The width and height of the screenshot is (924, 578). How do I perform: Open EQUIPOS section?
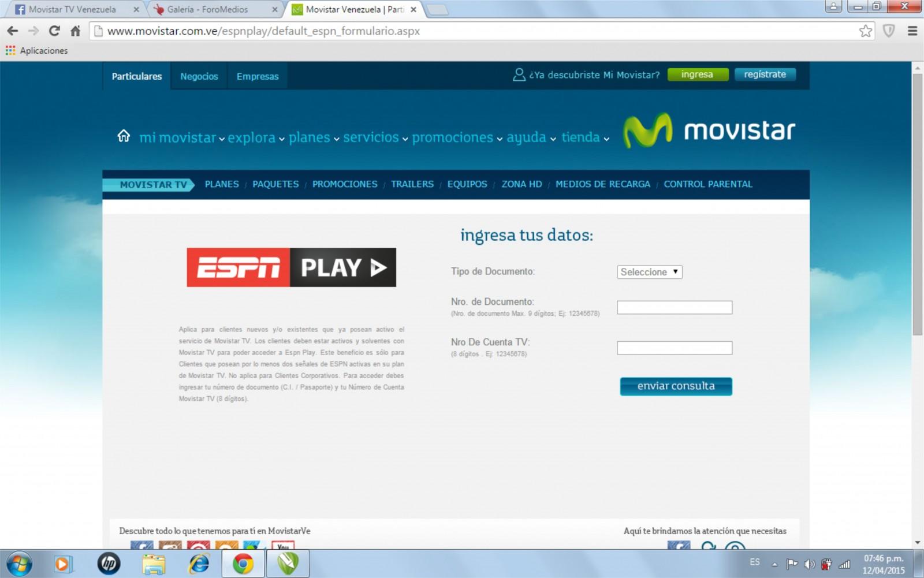coord(467,184)
